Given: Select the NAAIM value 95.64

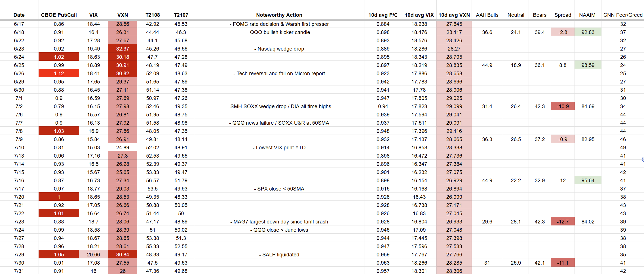Looking at the screenshot, I should pyautogui.click(x=588, y=181).
